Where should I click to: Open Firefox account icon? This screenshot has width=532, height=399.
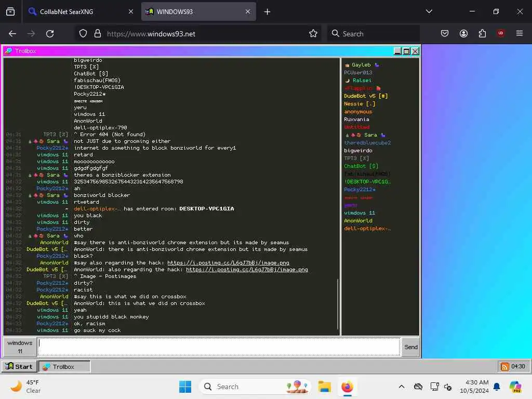(x=463, y=34)
